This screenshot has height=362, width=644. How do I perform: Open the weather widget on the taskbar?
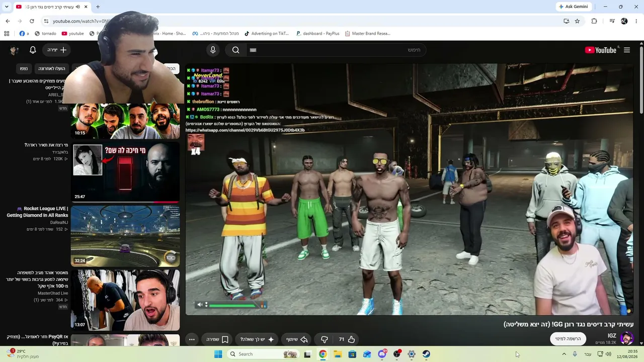(x=23, y=354)
